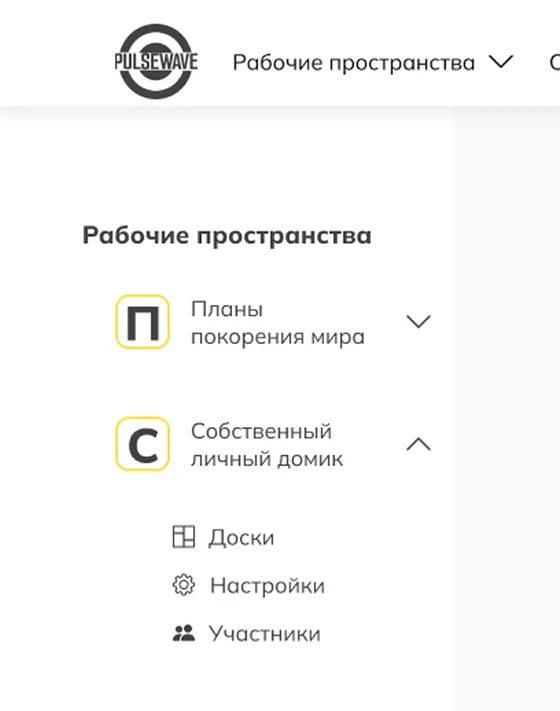Click the cut-off menu item at the header edge
The height and width of the screenshot is (711, 560).
555,63
